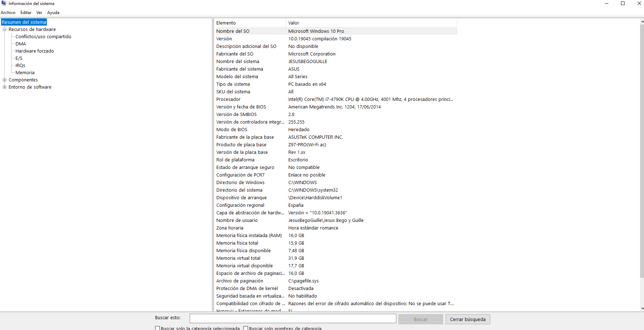Click the Procesador row label
The width and height of the screenshot is (644, 330).
coord(228,99)
